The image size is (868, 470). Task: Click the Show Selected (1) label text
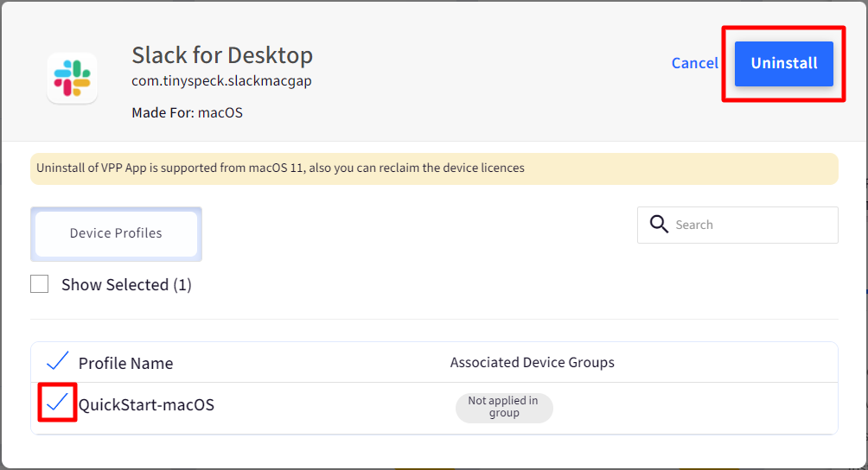coord(126,285)
